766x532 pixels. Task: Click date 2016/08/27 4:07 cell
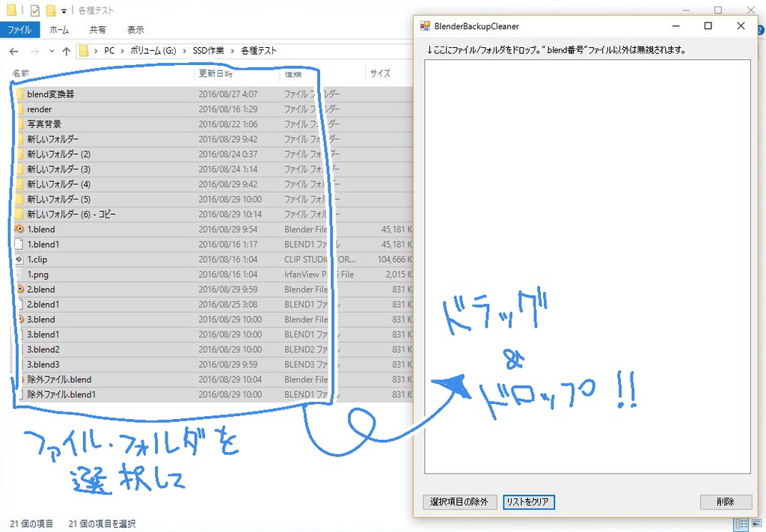pos(227,94)
